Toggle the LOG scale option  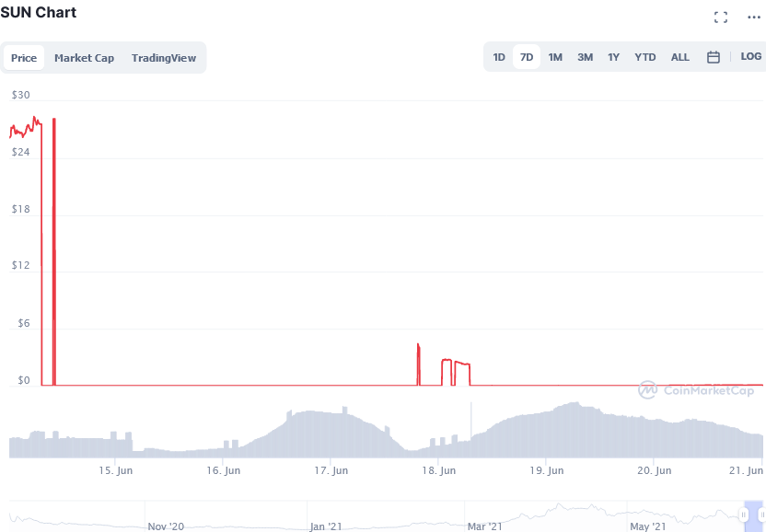(x=751, y=57)
